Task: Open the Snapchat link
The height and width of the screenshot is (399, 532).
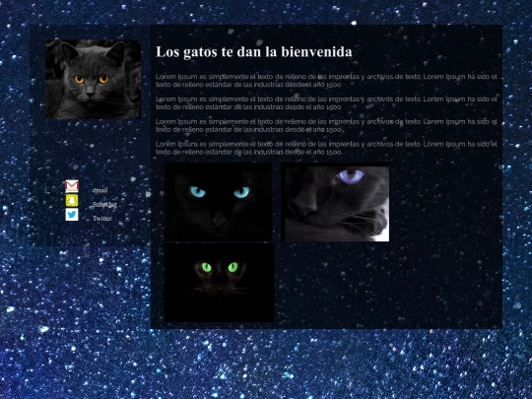Action: pos(104,205)
